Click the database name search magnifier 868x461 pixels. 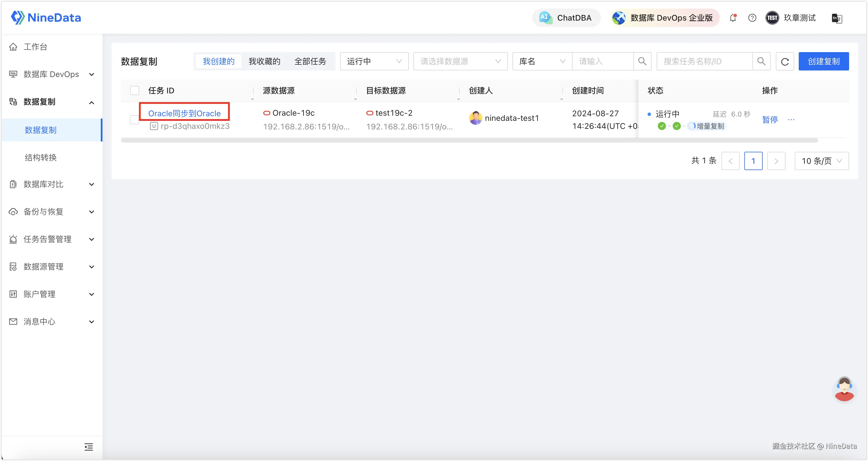pos(642,61)
